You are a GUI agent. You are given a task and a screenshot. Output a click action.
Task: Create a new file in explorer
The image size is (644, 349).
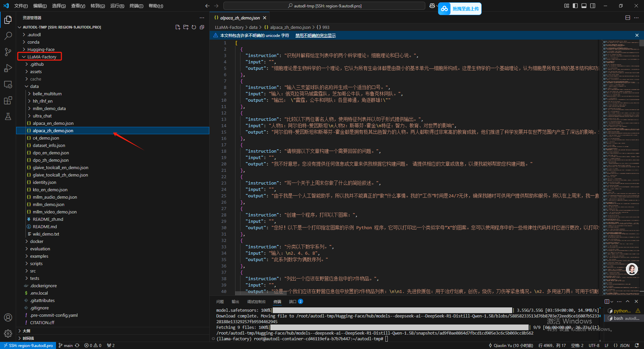178,27
